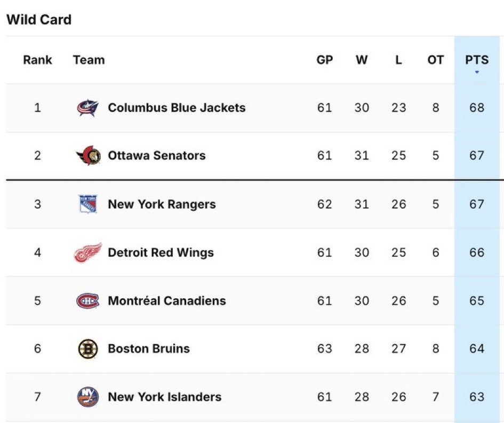Sort by GP column header
The width and height of the screenshot is (504, 423).
pyautogui.click(x=325, y=60)
